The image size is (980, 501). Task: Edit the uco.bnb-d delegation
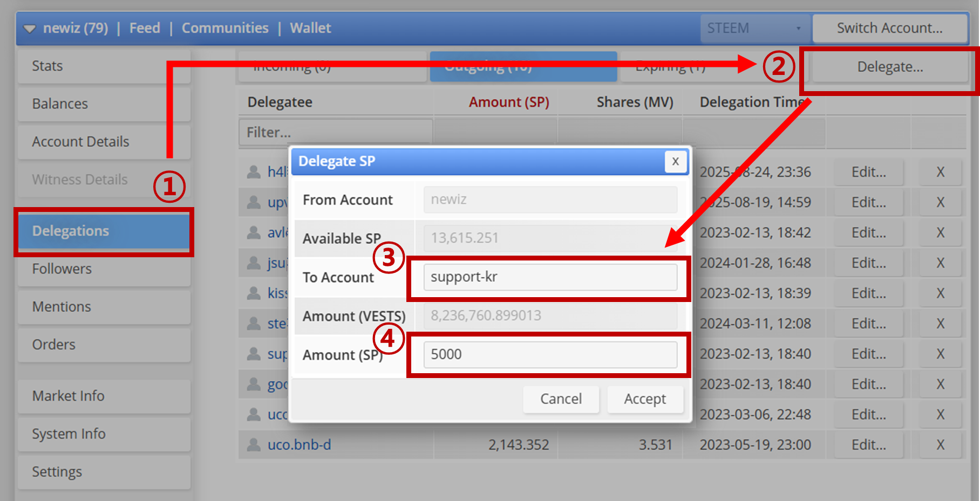coord(869,444)
